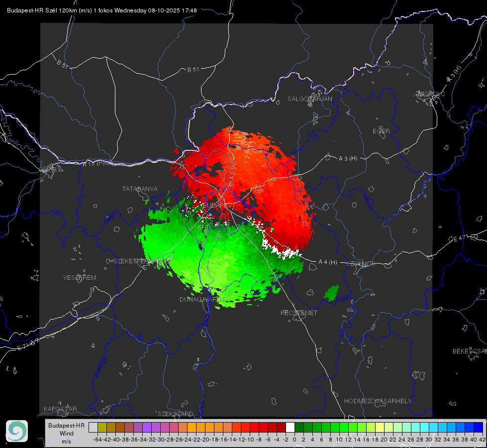Screen dimensions: 487x448
Task: Click the 'A 4 (H)' road label
Action: 328,262
